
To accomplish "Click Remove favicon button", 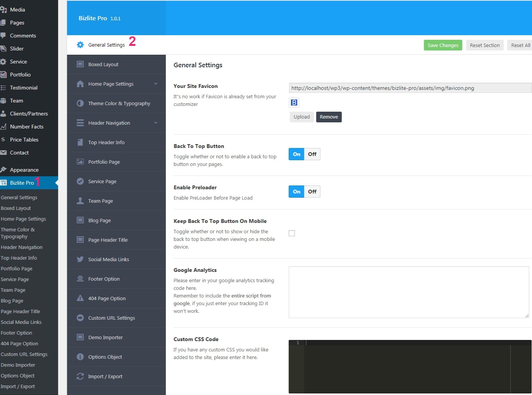I will (x=329, y=117).
